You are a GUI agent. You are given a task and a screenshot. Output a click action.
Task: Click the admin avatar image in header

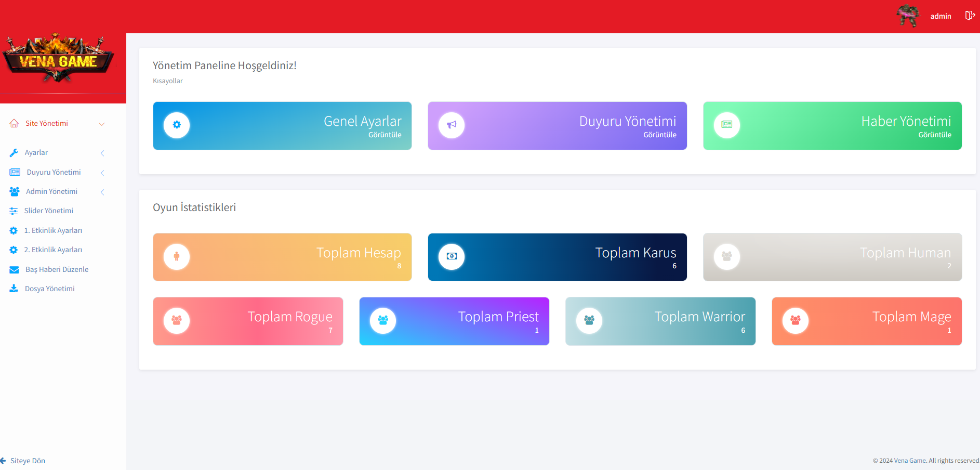(908, 16)
